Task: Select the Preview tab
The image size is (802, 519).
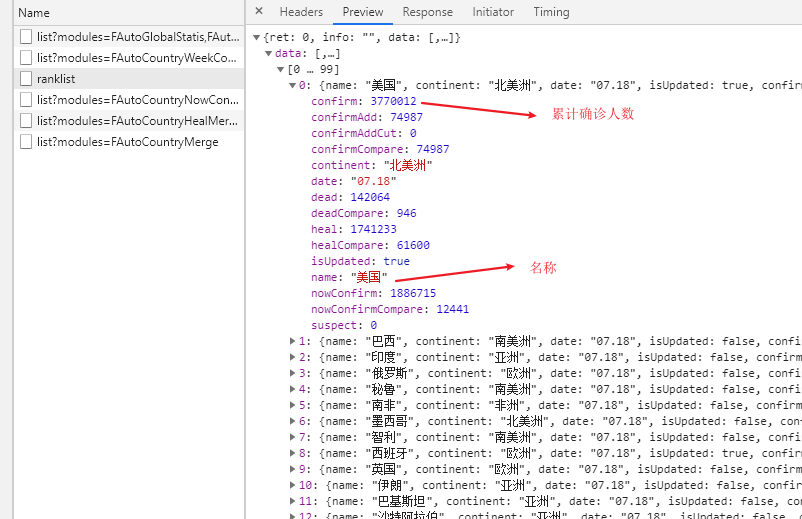Action: coord(363,12)
